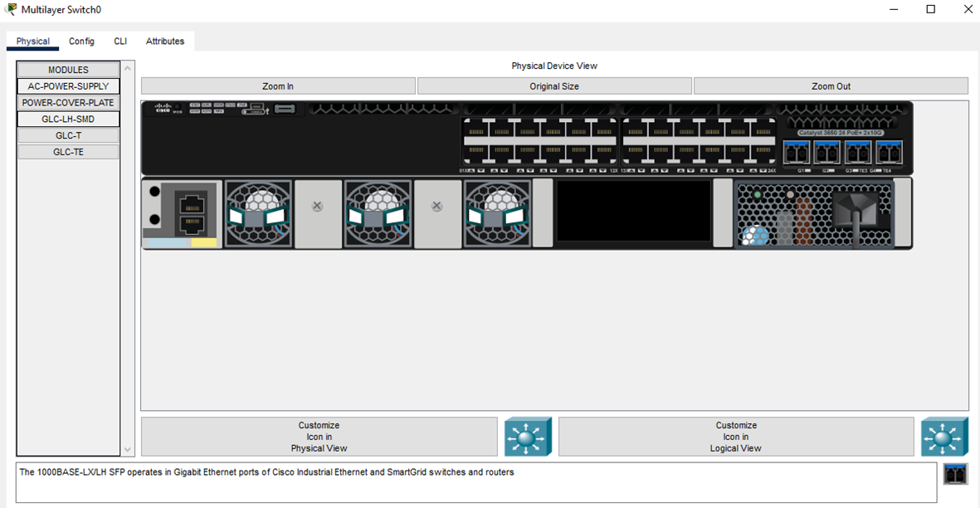Click the Zoom Out button
The height and width of the screenshot is (508, 980).
(x=831, y=86)
